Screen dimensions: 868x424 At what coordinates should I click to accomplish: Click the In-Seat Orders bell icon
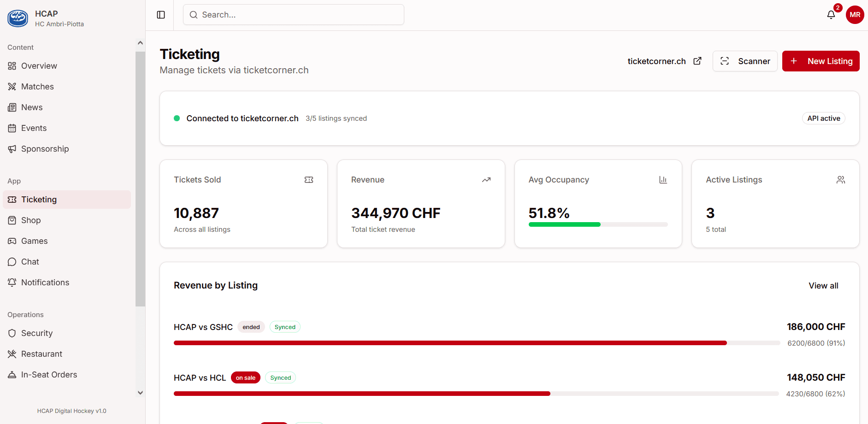pos(12,375)
